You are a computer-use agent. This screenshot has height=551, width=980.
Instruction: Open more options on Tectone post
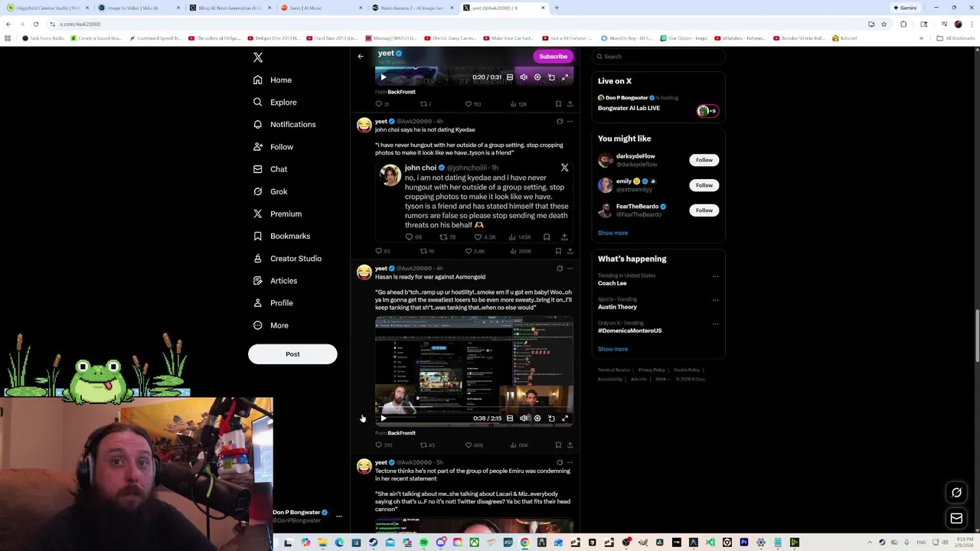pos(570,462)
